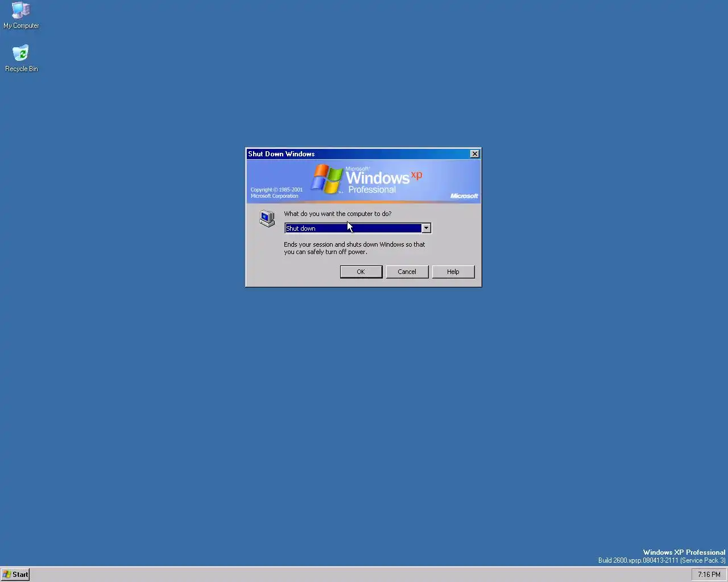
Task: Click the Windows XP logo banner
Action: pos(363,181)
